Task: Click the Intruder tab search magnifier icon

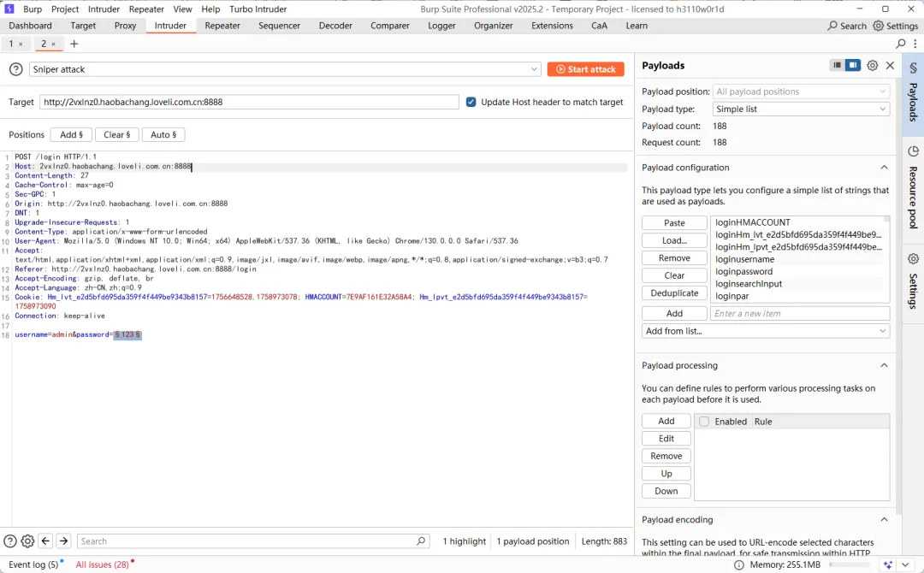Action: [900, 44]
